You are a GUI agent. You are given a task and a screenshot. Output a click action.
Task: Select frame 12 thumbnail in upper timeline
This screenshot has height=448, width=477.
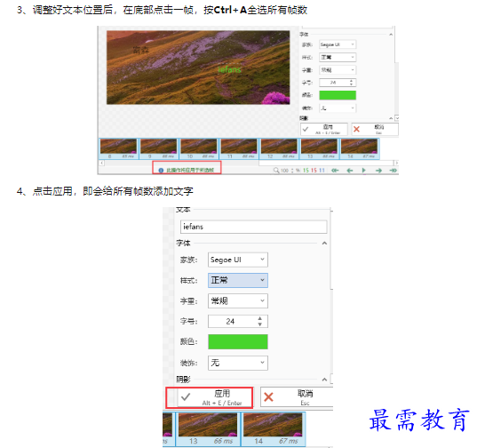tap(279, 148)
